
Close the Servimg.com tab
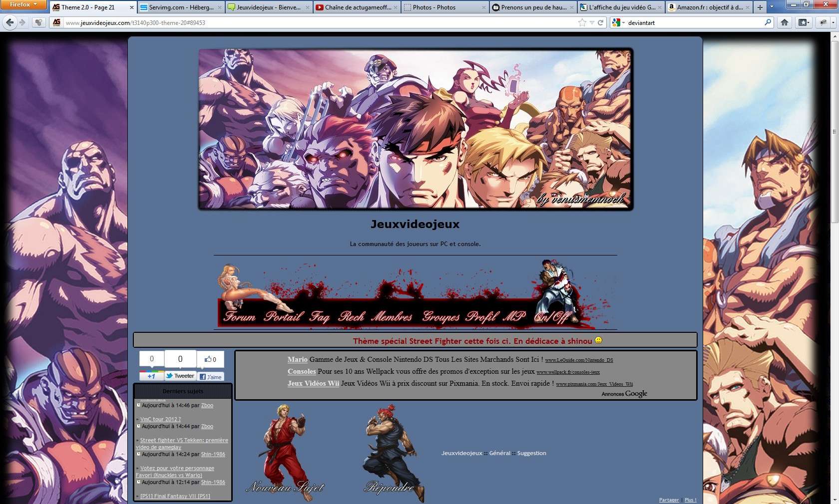pyautogui.click(x=220, y=7)
